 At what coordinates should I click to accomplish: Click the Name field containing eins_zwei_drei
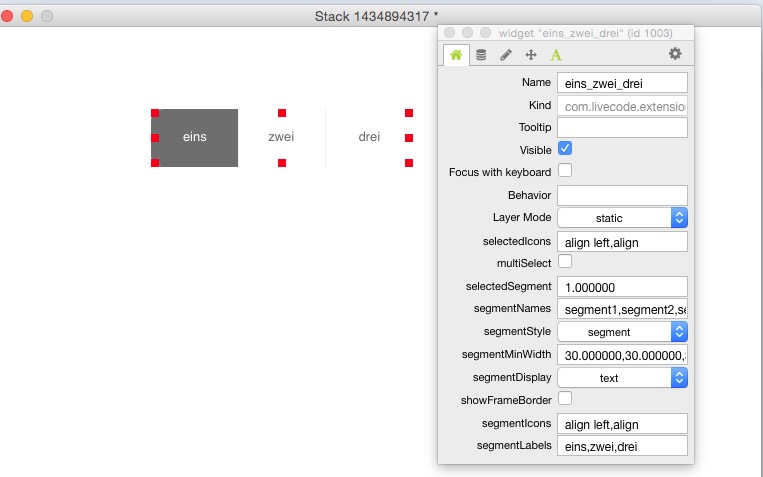click(x=621, y=83)
